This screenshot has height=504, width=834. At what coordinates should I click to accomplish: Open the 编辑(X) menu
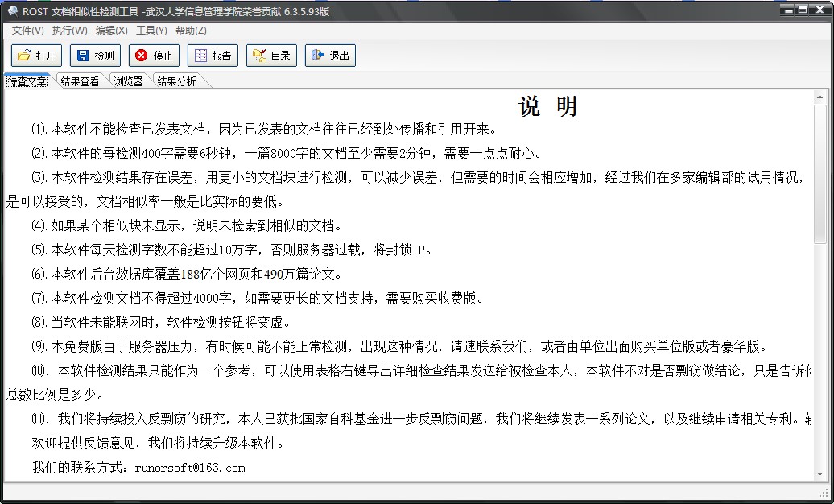[112, 31]
